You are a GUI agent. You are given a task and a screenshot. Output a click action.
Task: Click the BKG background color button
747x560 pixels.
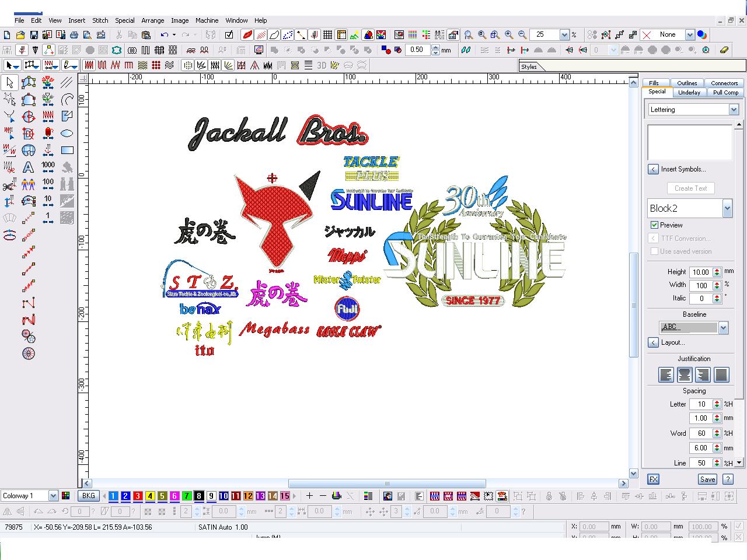pos(89,496)
